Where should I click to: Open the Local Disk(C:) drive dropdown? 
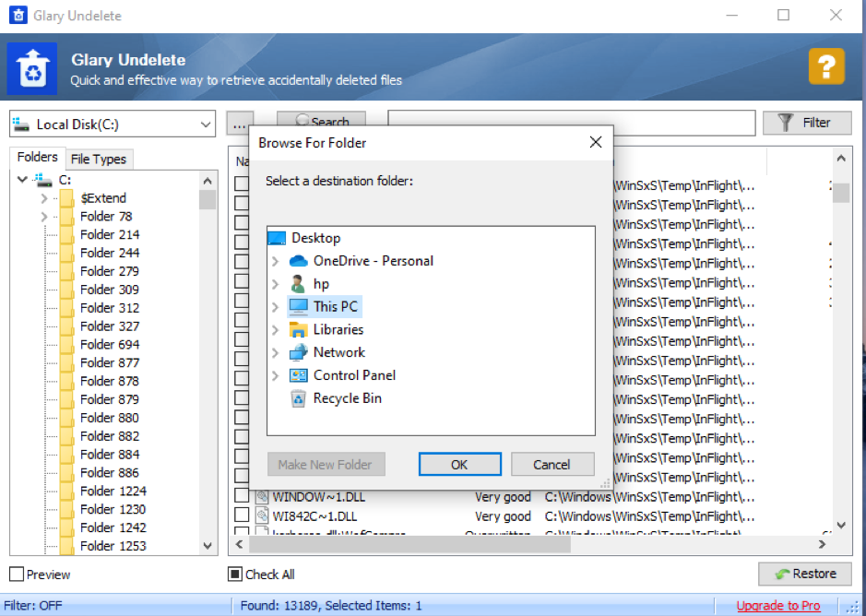coord(206,124)
